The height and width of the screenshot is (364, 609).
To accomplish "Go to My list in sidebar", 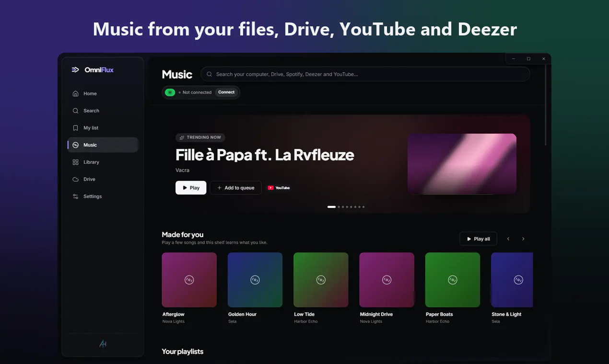I will pos(103,128).
